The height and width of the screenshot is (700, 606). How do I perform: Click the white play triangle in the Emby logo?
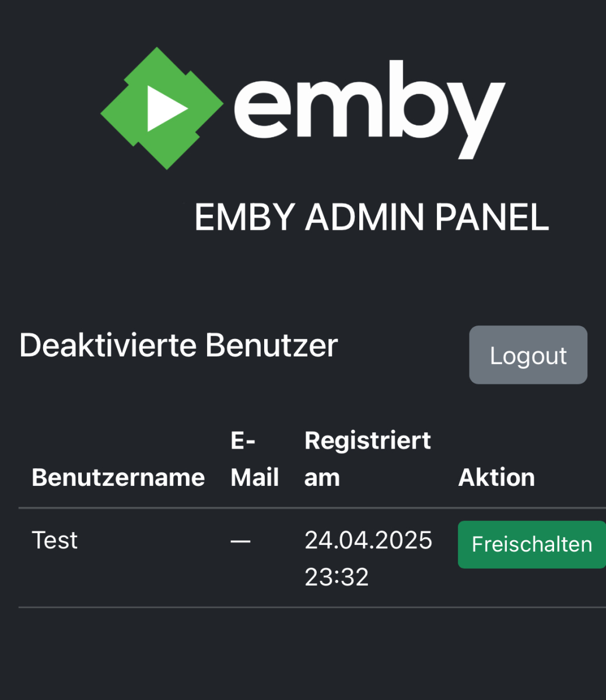[164, 108]
